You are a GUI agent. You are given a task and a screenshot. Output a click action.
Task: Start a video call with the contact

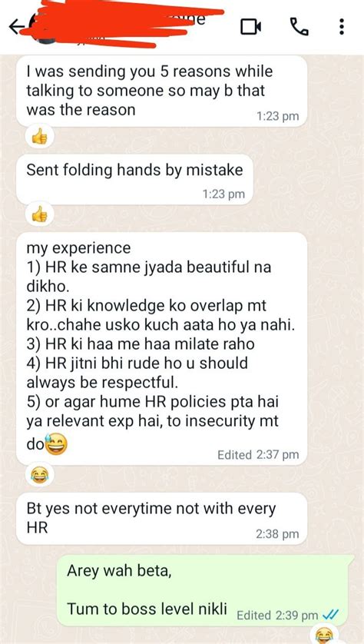click(250, 27)
